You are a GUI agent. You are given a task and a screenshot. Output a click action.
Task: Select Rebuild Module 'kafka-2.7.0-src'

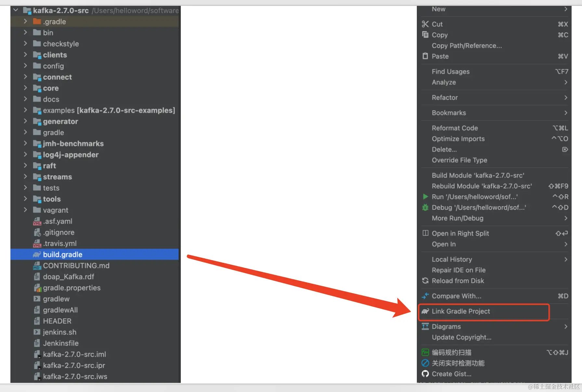point(494,186)
